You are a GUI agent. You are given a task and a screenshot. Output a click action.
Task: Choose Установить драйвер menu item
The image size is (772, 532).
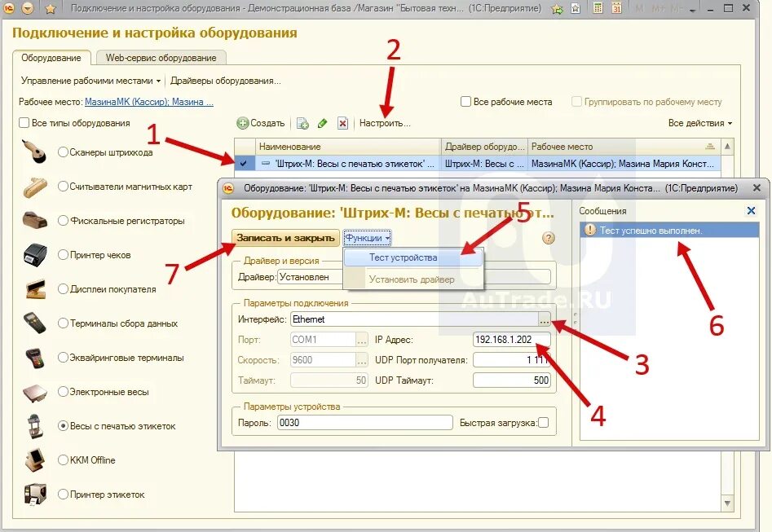pos(413,279)
